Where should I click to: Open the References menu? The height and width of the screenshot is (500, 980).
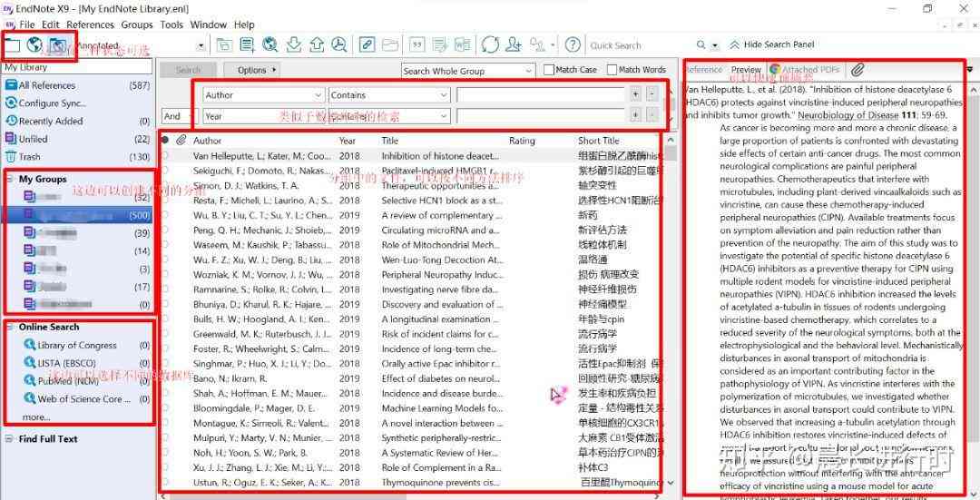[90, 25]
